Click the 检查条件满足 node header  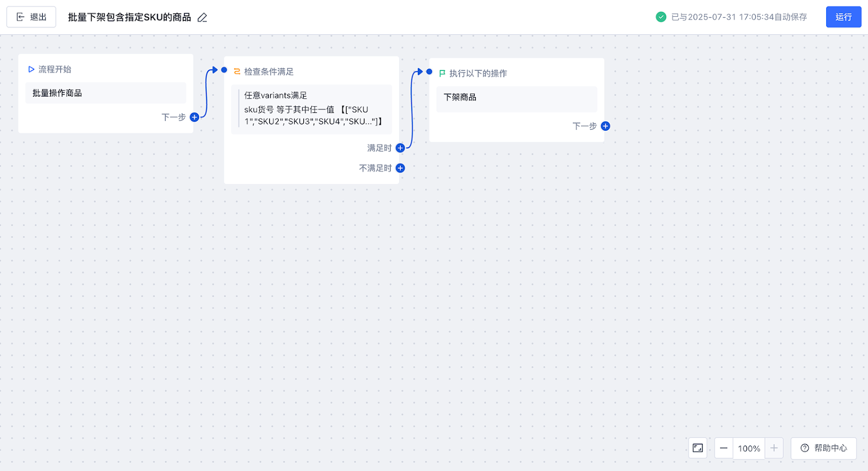pyautogui.click(x=269, y=72)
